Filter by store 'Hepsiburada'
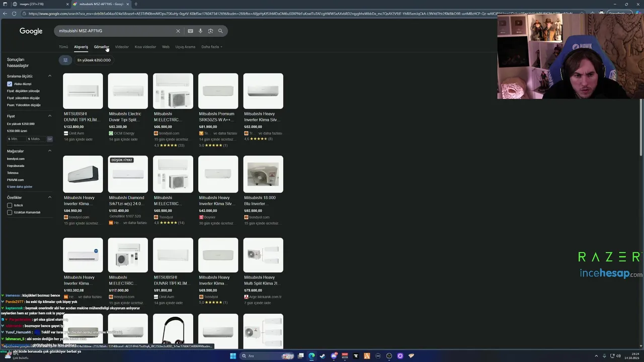 (x=16, y=165)
